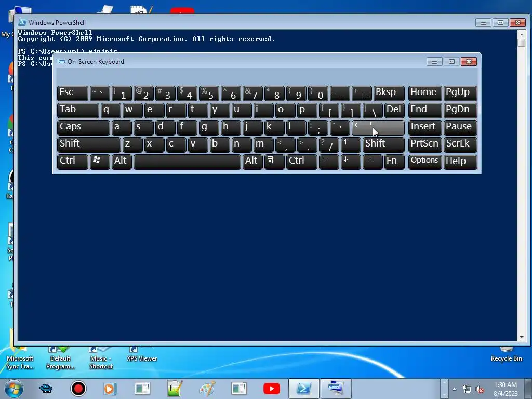Click the context menu key icon
The height and width of the screenshot is (399, 532).
[274, 162]
